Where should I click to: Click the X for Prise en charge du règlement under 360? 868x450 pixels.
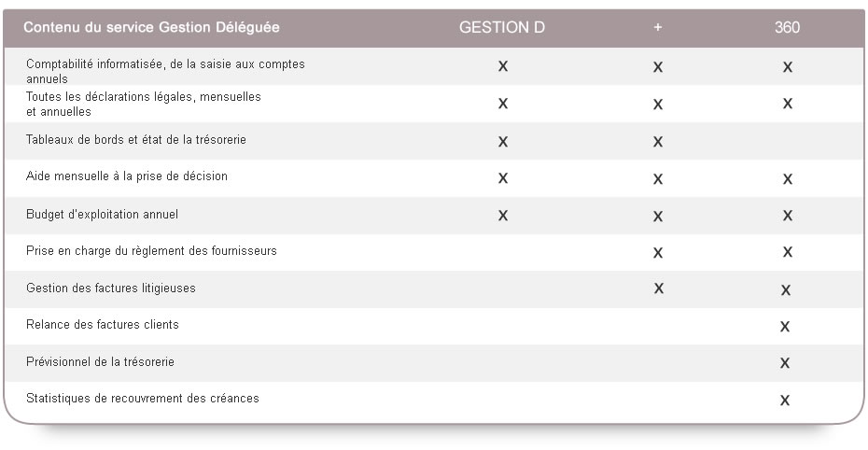[x=787, y=252]
